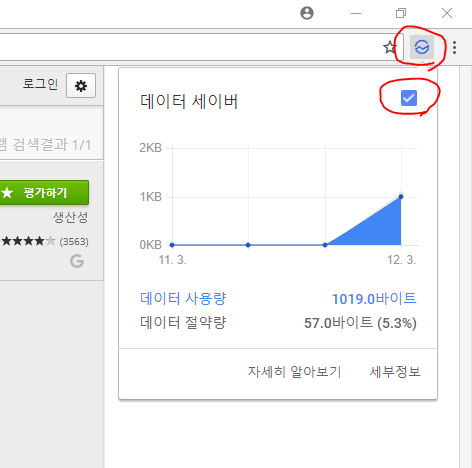472x468 pixels.
Task: Click the green 평가하기 button
Action: click(44, 193)
